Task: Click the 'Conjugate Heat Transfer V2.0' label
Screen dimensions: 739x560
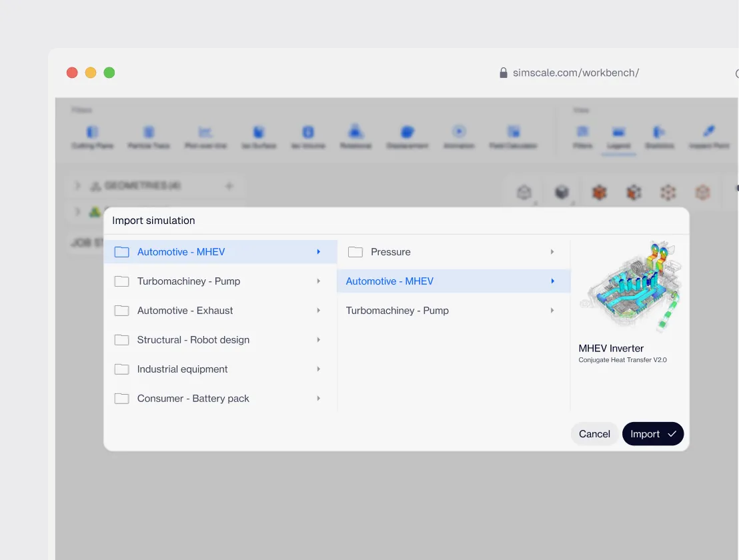Action: tap(622, 360)
